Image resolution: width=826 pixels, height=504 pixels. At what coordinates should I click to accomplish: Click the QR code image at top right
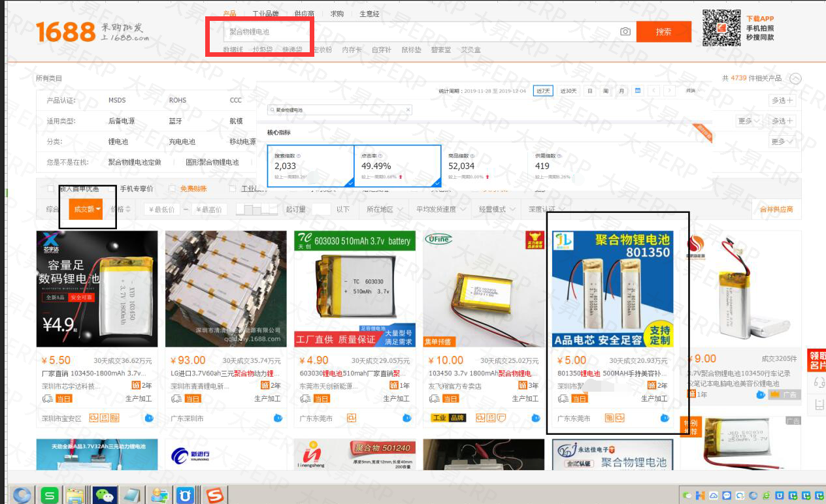[721, 28]
